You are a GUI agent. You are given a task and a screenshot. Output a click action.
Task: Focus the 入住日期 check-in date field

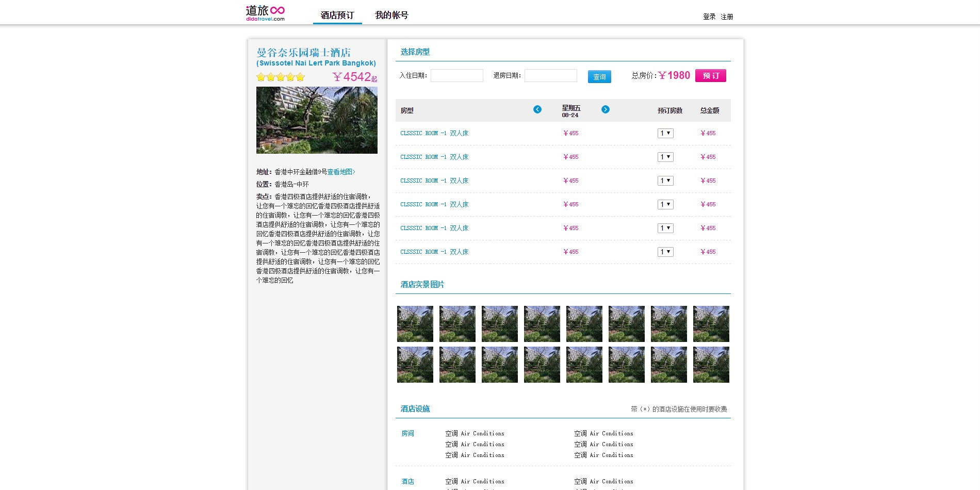pyautogui.click(x=457, y=76)
